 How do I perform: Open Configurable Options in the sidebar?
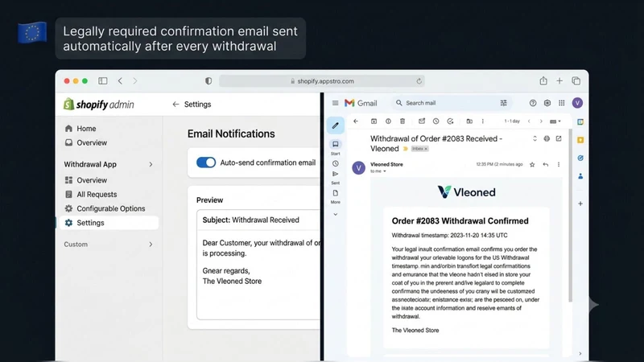click(x=105, y=208)
